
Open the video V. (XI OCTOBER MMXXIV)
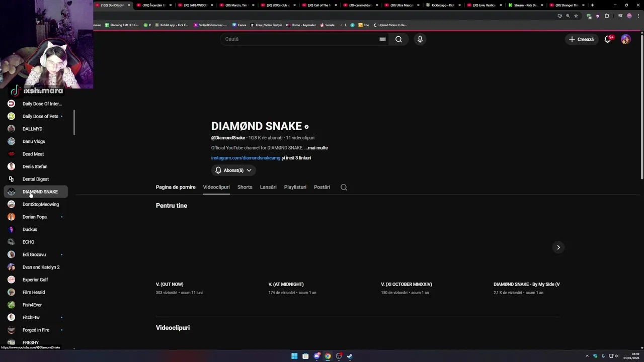tap(407, 285)
